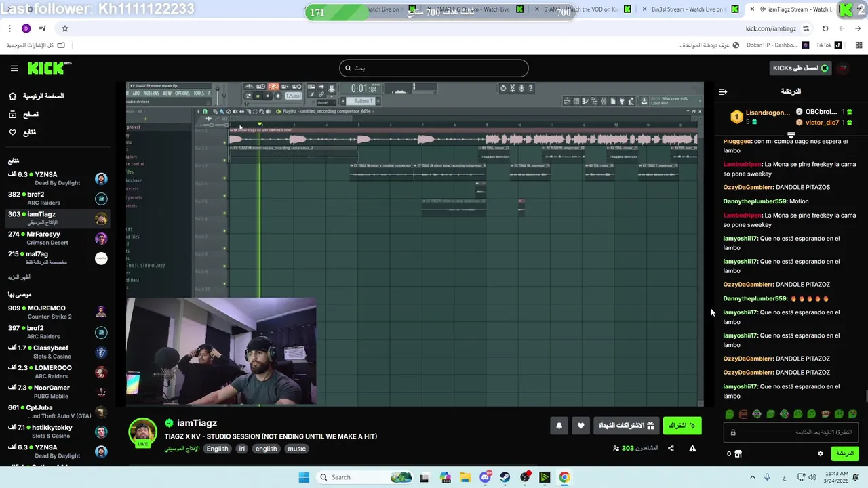Click the music tag
This screenshot has height=488, width=868.
point(296,449)
